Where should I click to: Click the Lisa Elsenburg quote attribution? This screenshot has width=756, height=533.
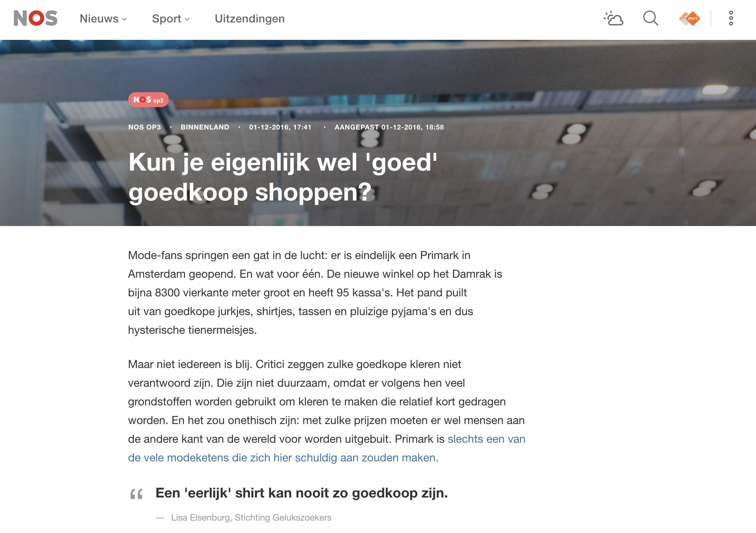click(251, 518)
